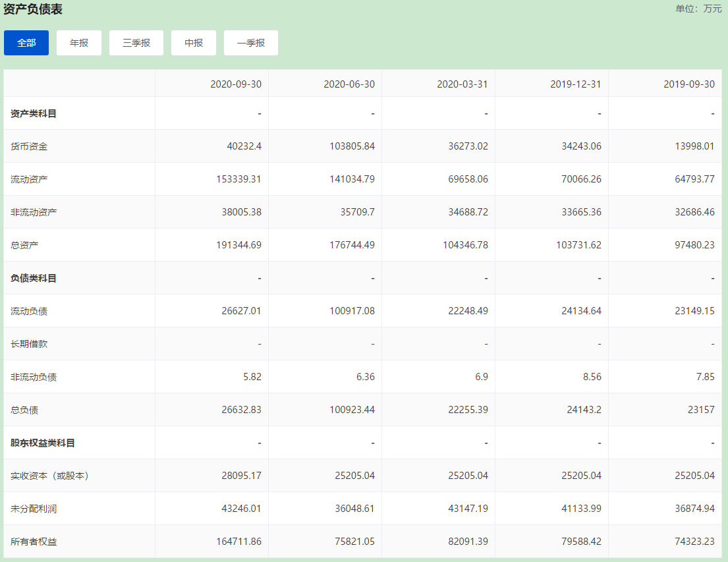Screen dimensions: 728x562
Task: Click the 总负债 row label
Action: pos(24,410)
